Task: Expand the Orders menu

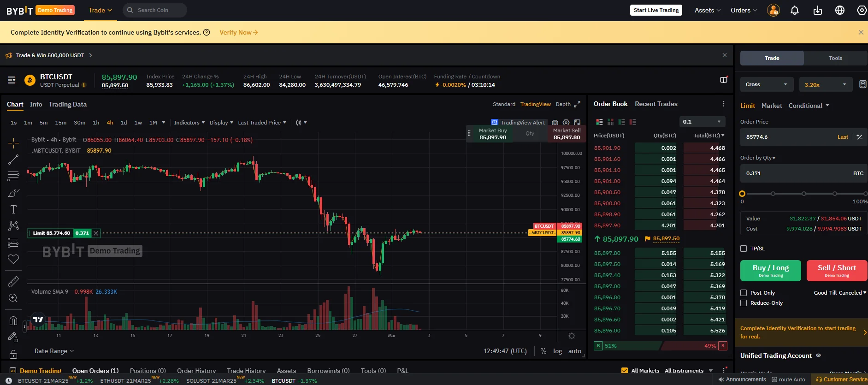Action: coord(744,10)
